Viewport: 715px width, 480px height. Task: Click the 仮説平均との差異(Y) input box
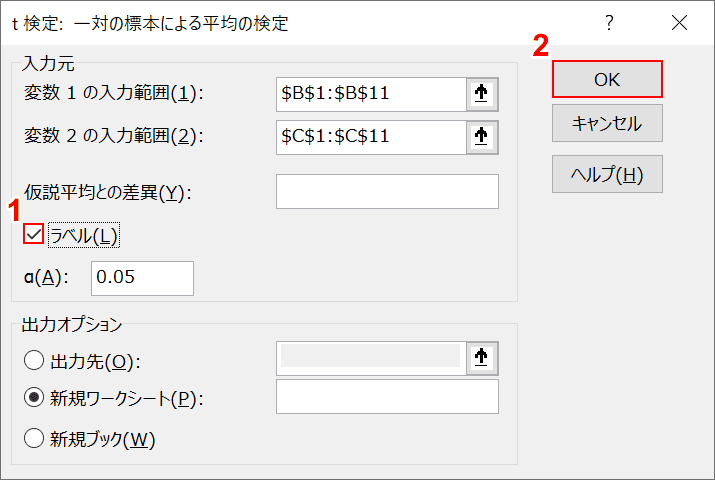click(x=387, y=191)
